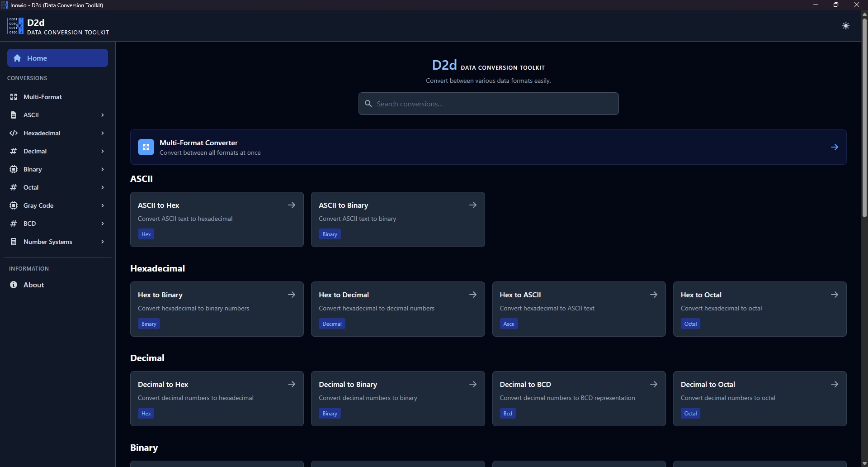Click the Hex tag on ASCII to Hex
The width and height of the screenshot is (868, 467).
pos(146,234)
